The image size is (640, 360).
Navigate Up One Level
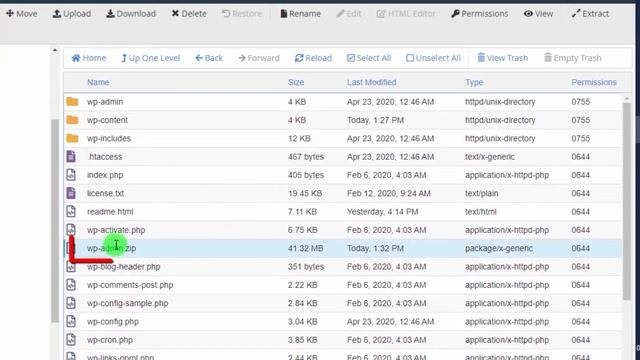[151, 58]
